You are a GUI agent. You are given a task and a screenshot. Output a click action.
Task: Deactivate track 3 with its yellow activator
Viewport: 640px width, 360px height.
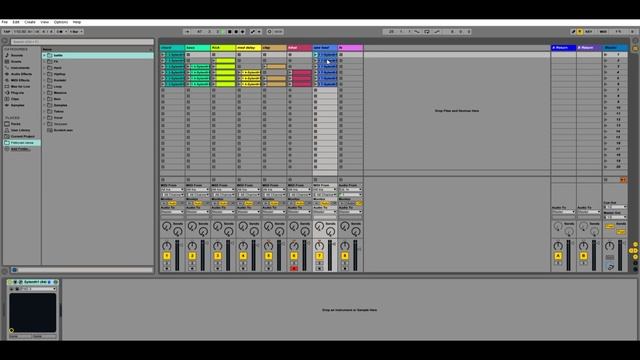tap(218, 256)
